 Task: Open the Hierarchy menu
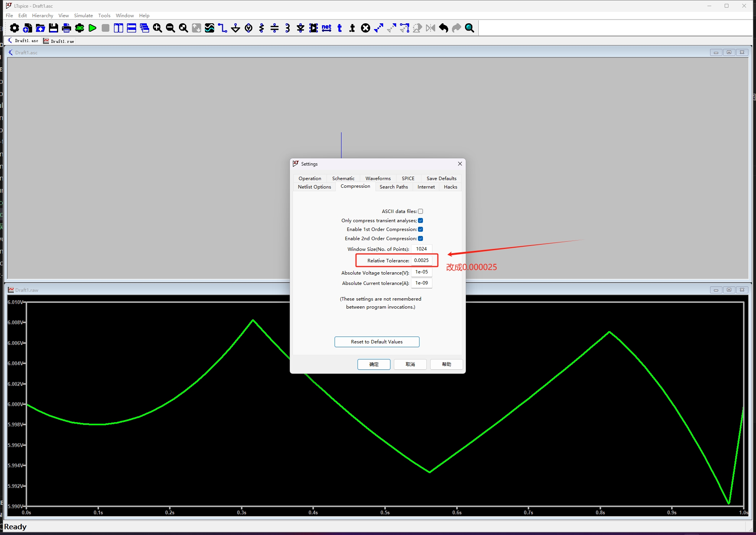(x=42, y=16)
